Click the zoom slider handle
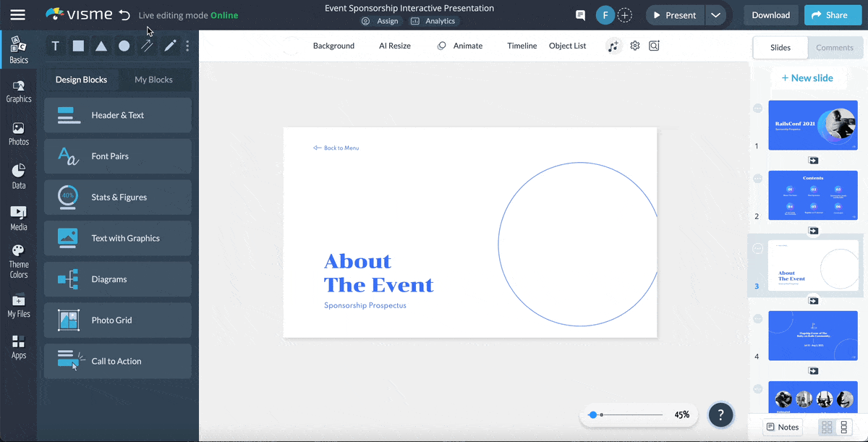This screenshot has width=868, height=442. (593, 415)
